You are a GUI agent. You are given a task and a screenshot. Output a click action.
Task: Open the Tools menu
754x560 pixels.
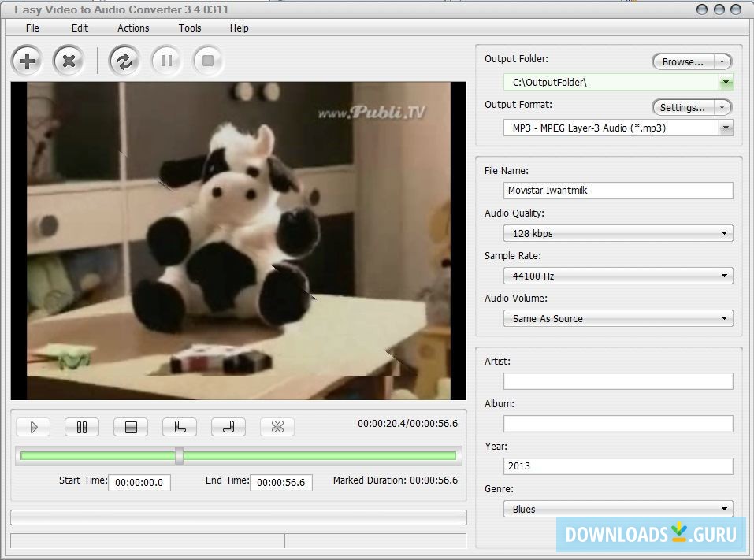[x=190, y=28]
